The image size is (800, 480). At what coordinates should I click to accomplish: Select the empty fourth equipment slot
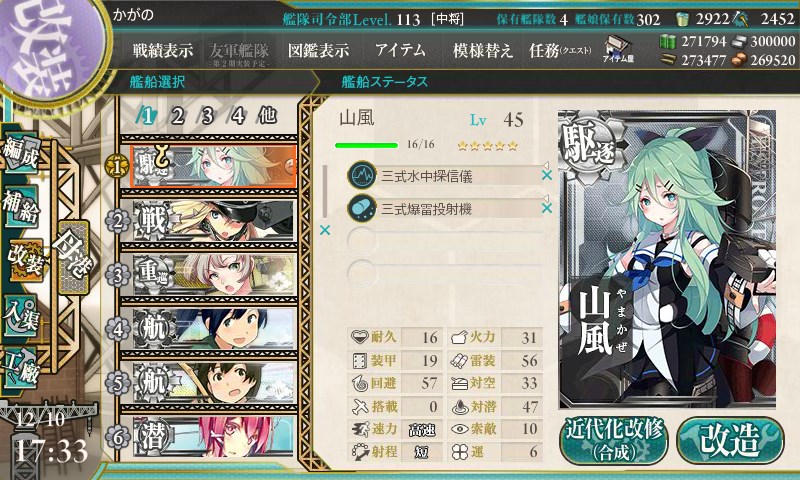coord(444,273)
